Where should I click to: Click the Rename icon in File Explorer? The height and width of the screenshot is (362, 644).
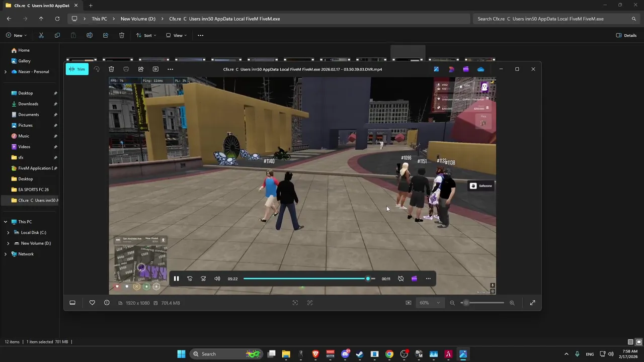[90, 35]
